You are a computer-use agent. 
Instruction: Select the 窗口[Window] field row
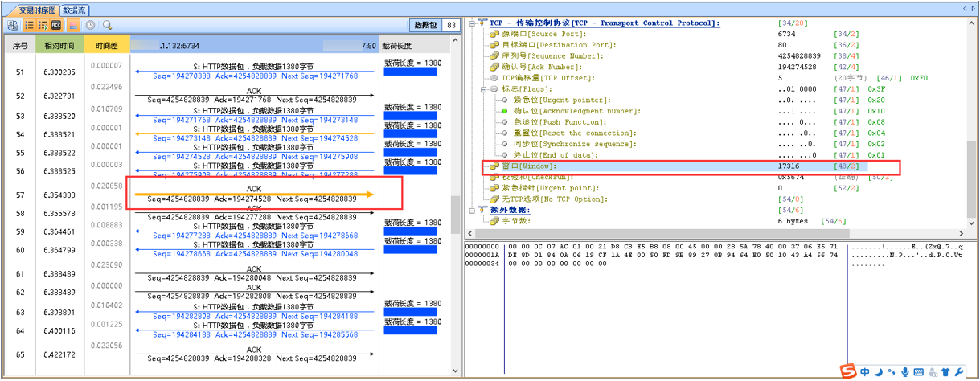(529, 166)
